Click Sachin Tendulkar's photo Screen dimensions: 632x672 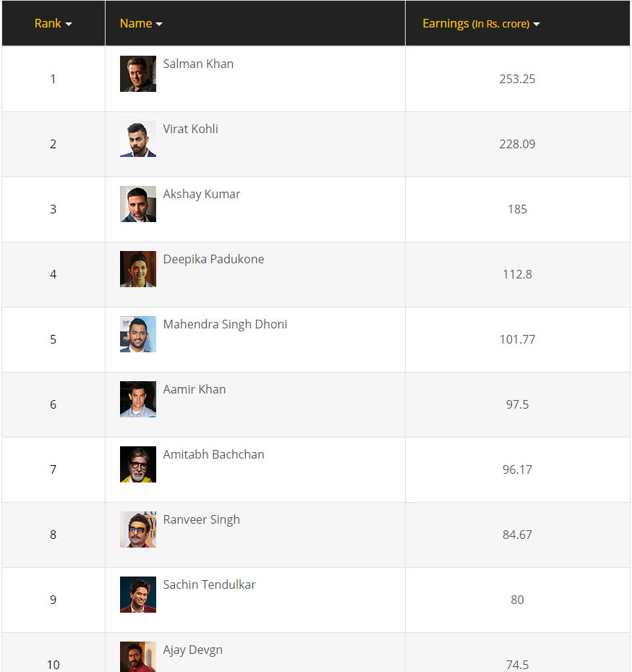pyautogui.click(x=138, y=595)
